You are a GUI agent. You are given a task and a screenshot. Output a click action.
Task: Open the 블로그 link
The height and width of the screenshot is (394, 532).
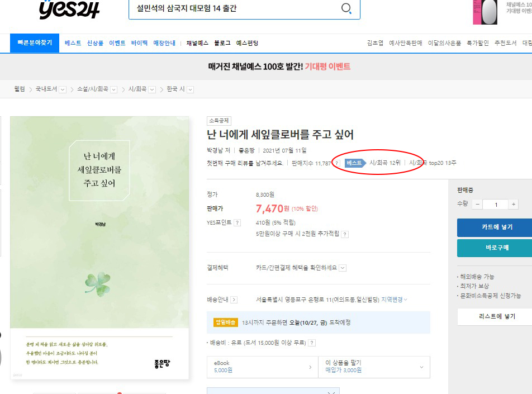pyautogui.click(x=222, y=43)
